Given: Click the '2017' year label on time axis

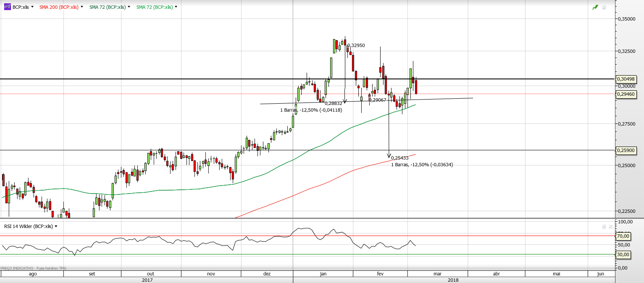Looking at the screenshot, I should pos(147,280).
